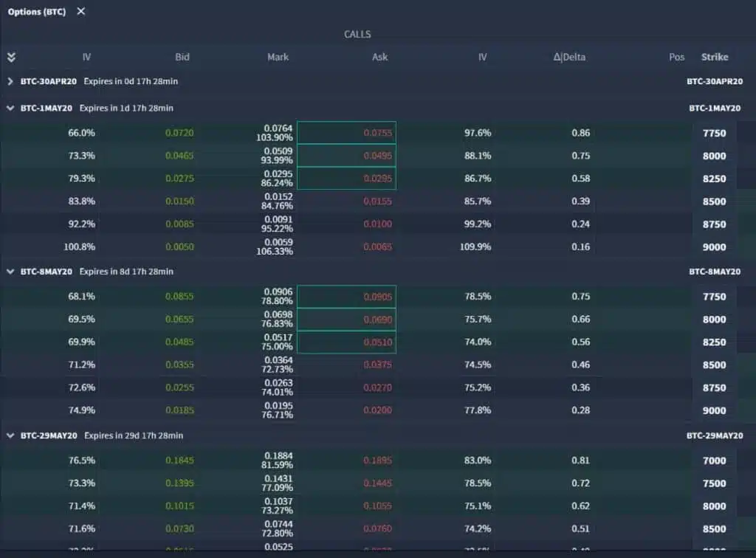This screenshot has width=756, height=558.
Task: Collapse the BTC-29MAY20 expiry section
Action: tap(10, 435)
